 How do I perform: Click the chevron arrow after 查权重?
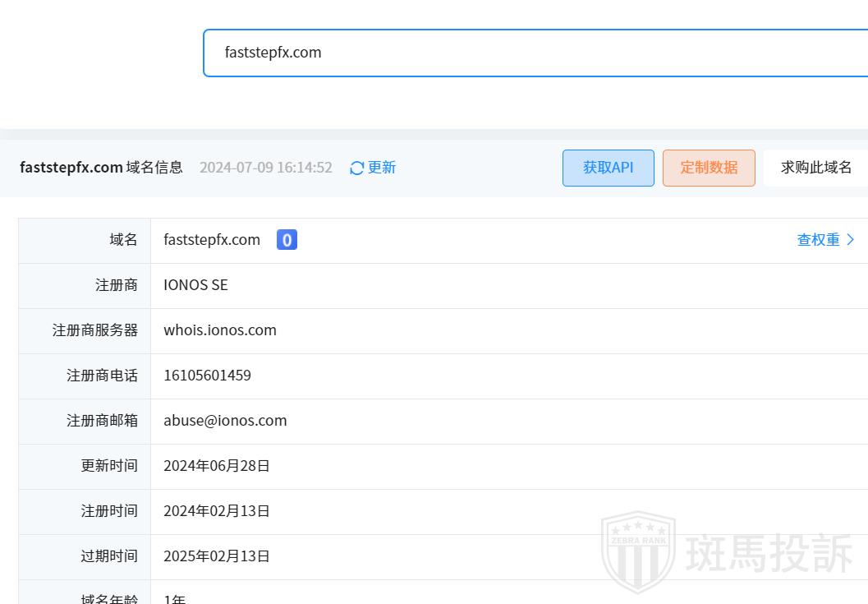(x=851, y=240)
